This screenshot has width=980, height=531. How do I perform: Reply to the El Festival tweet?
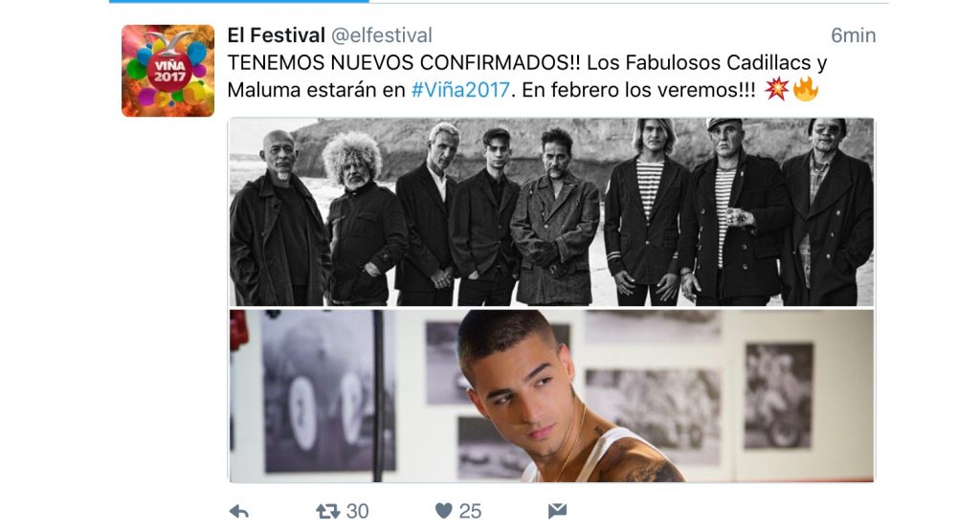(238, 512)
